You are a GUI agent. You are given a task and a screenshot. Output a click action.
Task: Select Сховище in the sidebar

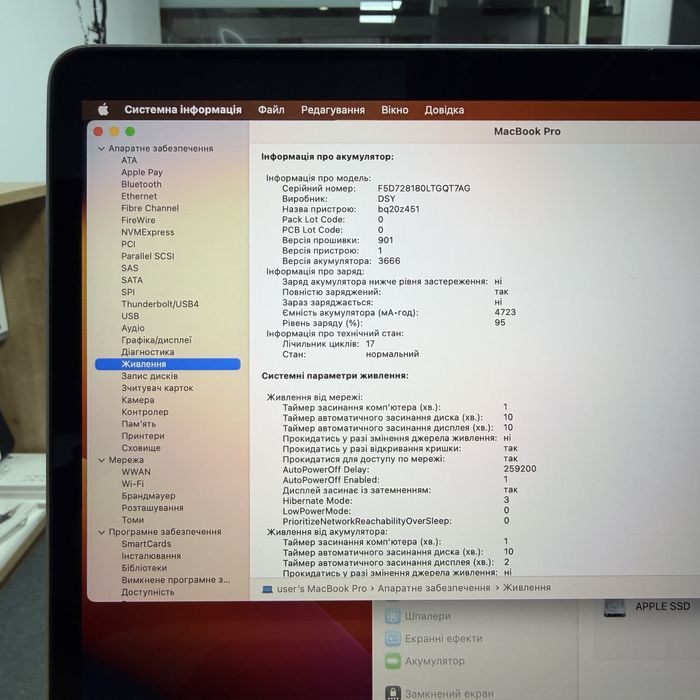tap(141, 448)
